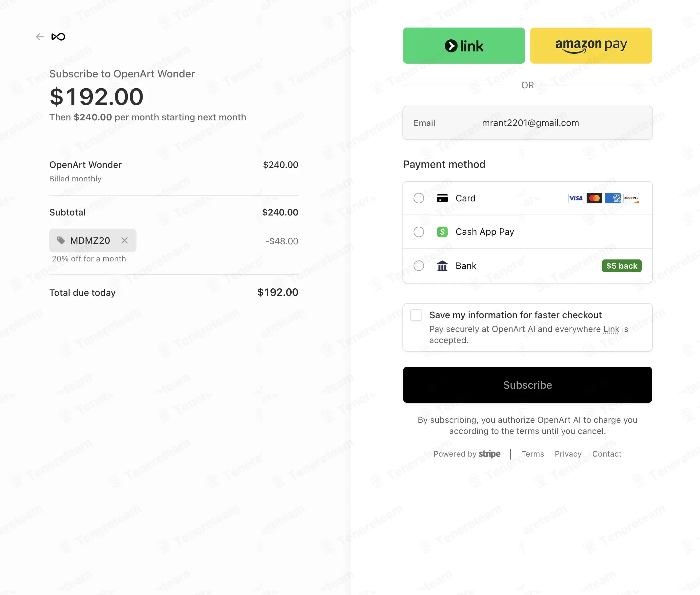Select Card payment method
Image resolution: width=700 pixels, height=595 pixels.
pyautogui.click(x=418, y=198)
